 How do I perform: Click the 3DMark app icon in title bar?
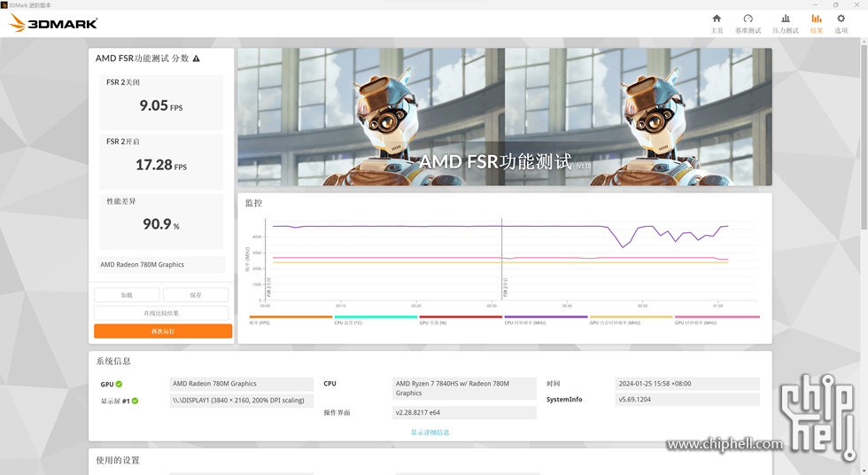click(4, 5)
